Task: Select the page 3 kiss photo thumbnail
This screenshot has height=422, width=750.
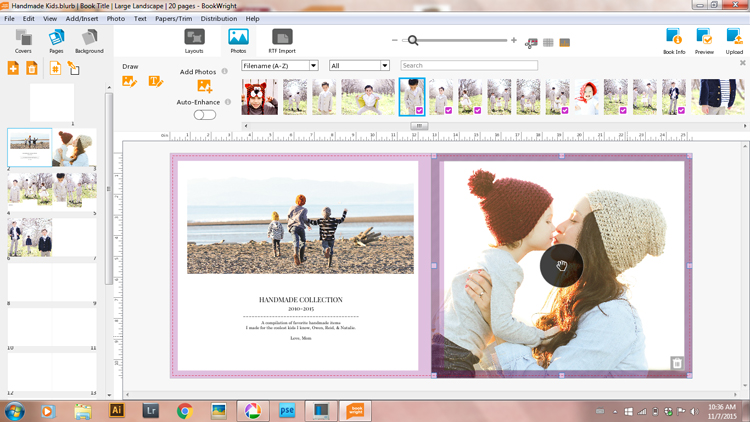Action: tap(74, 147)
